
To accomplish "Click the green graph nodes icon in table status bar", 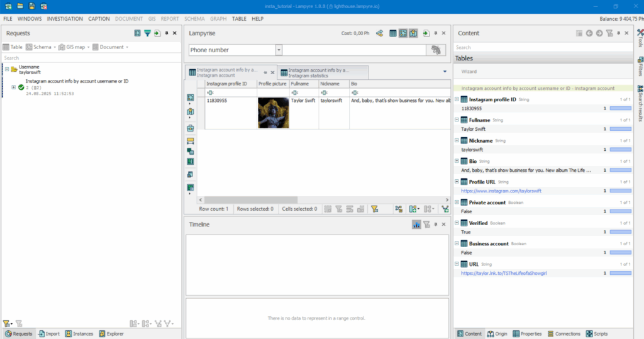I will coord(445,209).
